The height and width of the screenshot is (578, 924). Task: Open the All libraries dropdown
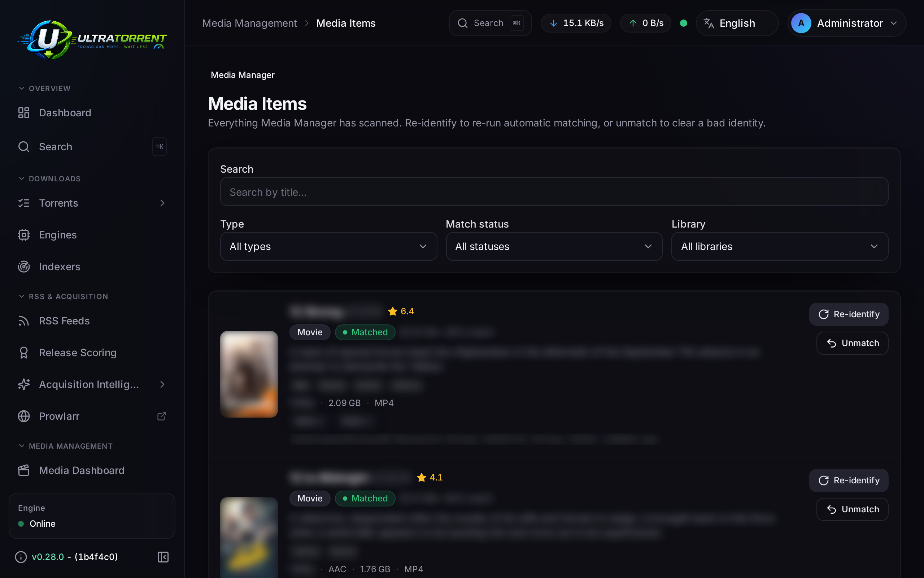point(780,246)
